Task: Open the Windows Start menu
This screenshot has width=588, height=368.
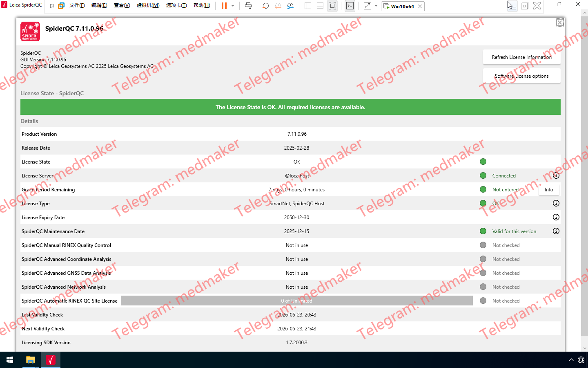Action: pos(10,360)
